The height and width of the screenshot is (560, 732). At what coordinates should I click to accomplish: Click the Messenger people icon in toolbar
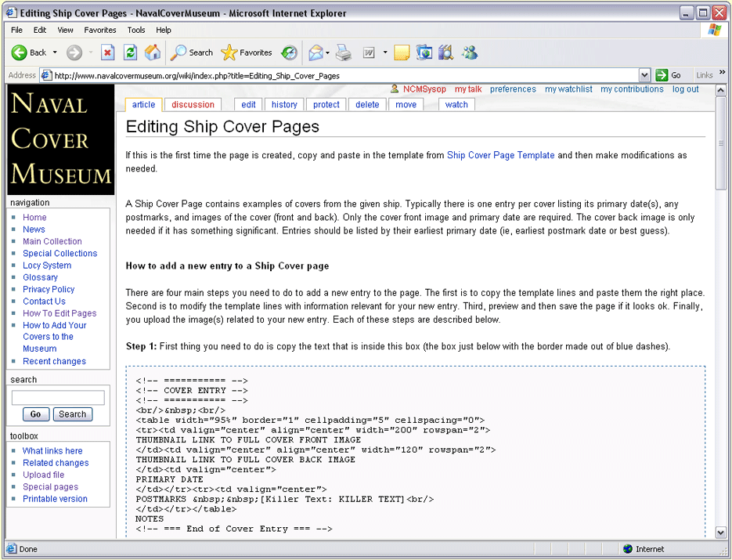click(470, 52)
